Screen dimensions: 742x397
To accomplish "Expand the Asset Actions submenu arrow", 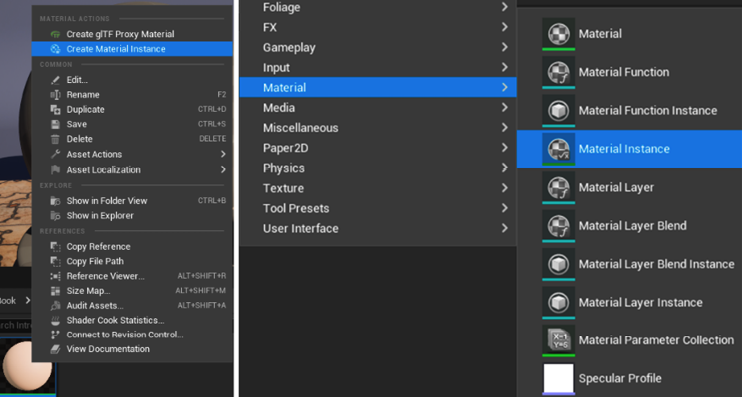I will (223, 154).
